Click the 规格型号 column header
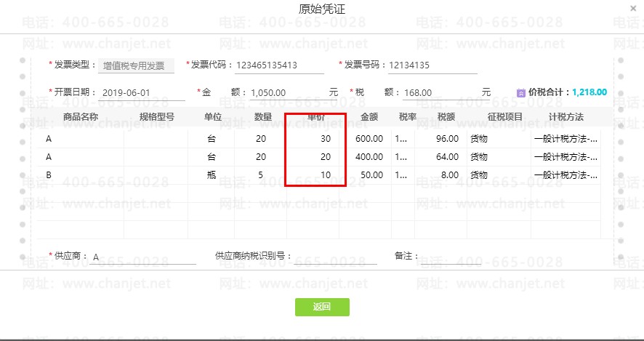The image size is (644, 341). coord(156,117)
